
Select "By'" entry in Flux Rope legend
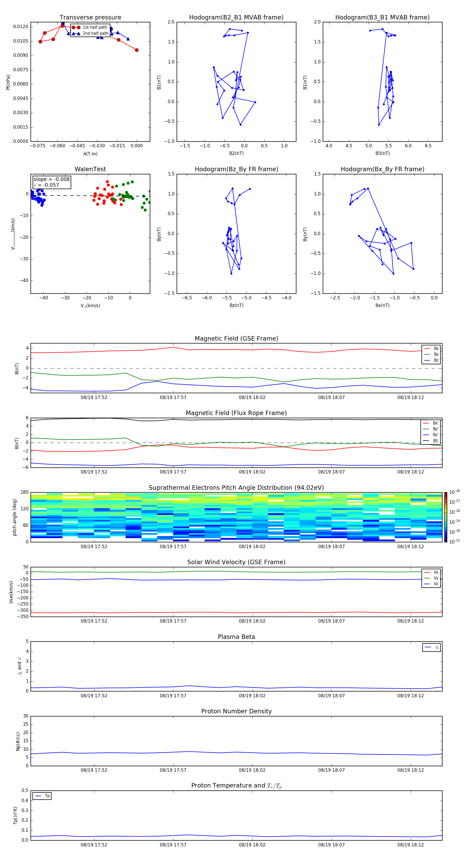(431, 429)
